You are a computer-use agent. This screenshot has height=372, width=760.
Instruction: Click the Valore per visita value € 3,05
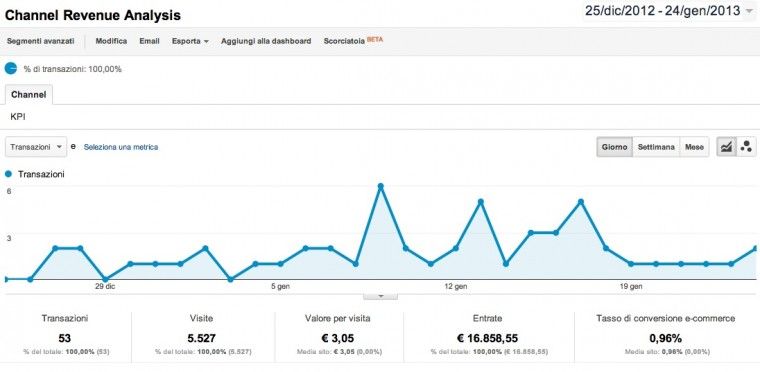[x=338, y=338]
